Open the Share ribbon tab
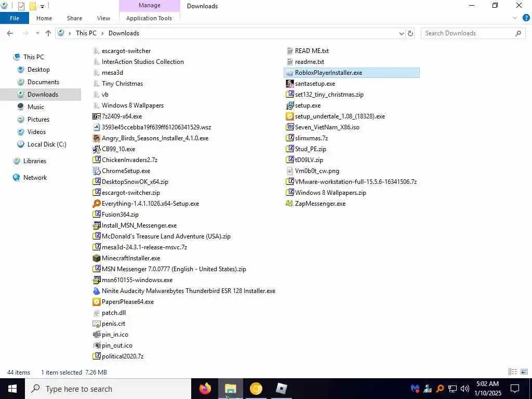This screenshot has width=532, height=399. tap(74, 18)
